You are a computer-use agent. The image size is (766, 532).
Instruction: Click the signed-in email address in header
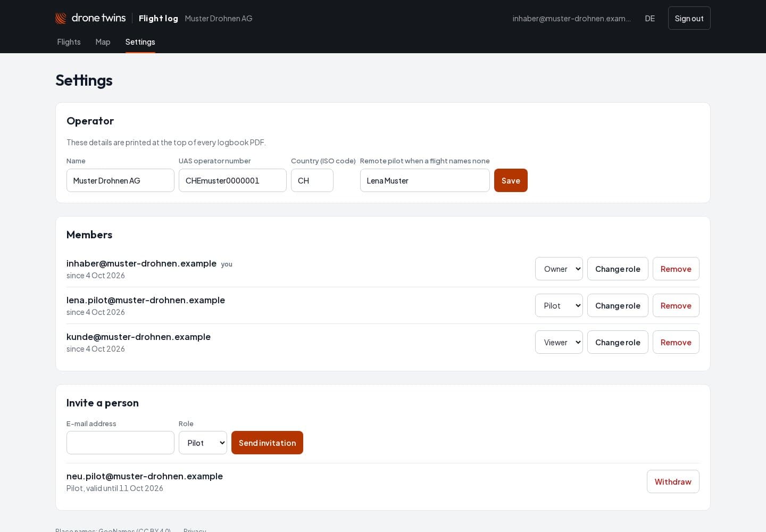click(572, 18)
